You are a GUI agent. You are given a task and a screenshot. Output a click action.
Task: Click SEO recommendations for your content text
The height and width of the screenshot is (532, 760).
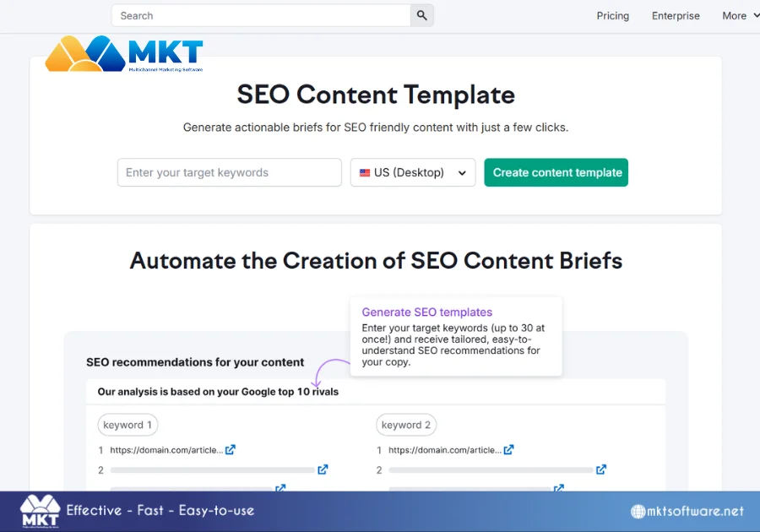195,362
